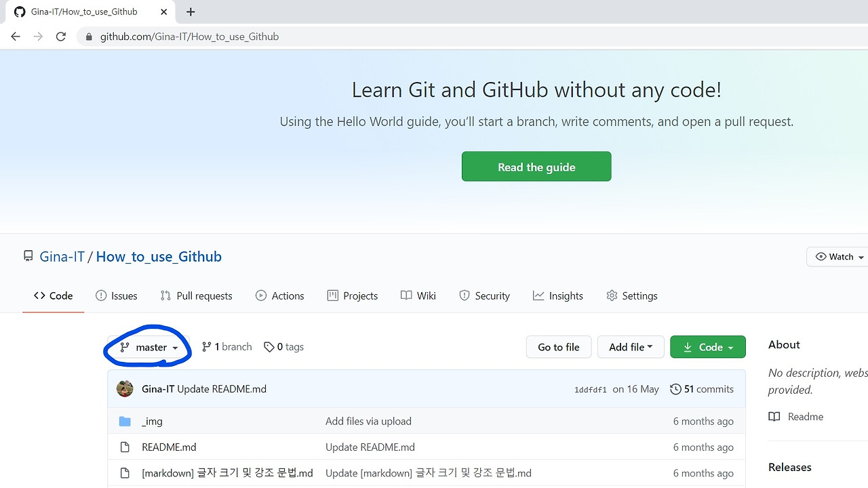Click the Update README.md message in README.md row
The width and height of the screenshot is (868, 488).
(370, 447)
